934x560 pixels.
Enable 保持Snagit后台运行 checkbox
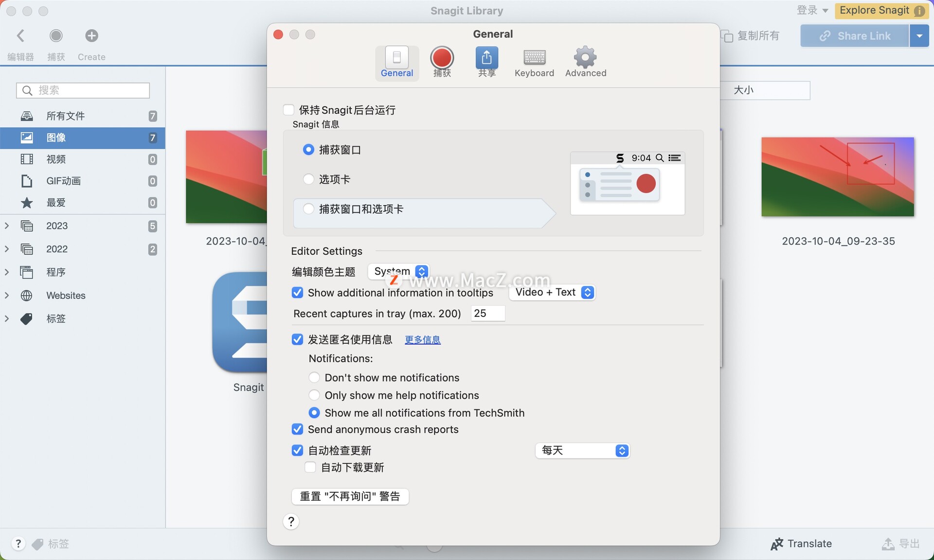click(288, 110)
